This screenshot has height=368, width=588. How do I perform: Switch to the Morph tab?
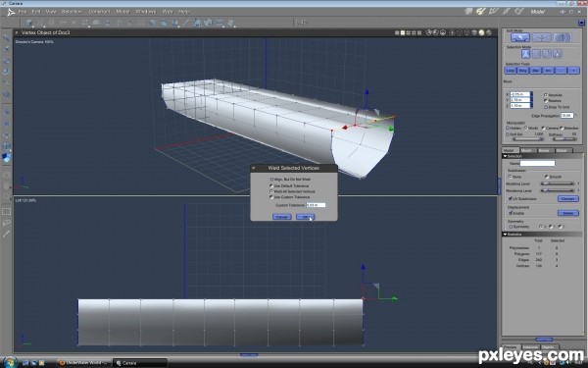pos(527,150)
